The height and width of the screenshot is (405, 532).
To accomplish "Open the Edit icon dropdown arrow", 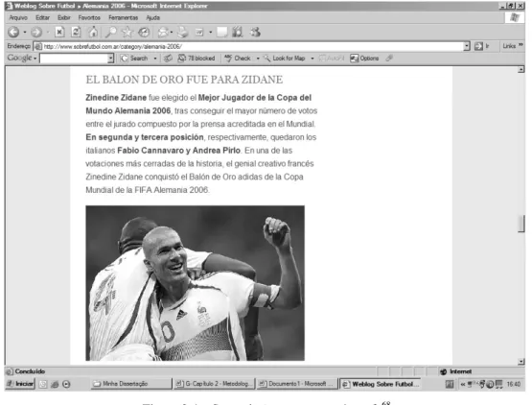I will pyautogui.click(x=210, y=33).
